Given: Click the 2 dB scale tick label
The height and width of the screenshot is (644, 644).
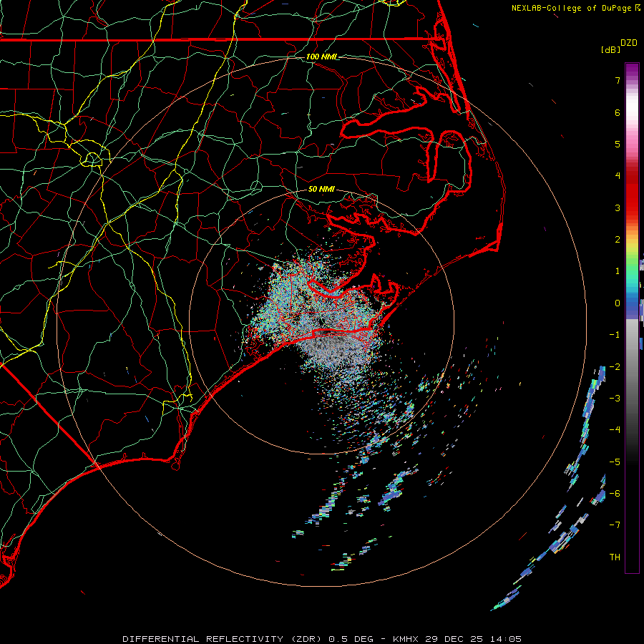Looking at the screenshot, I should [618, 240].
